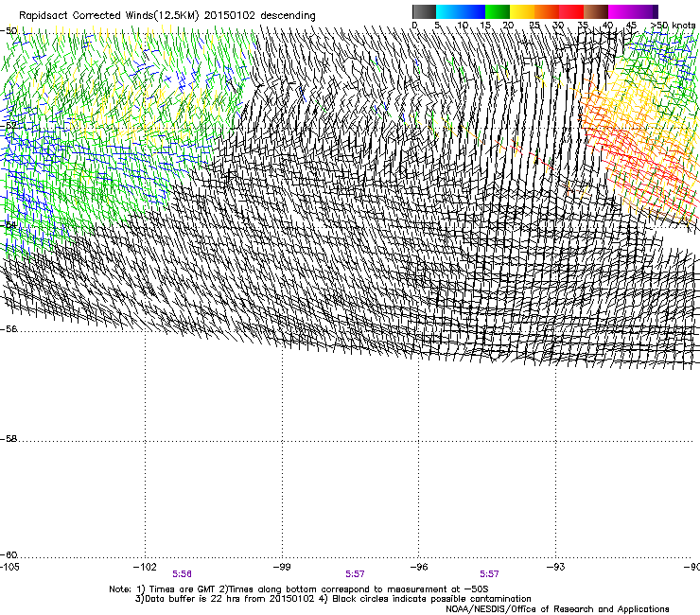This screenshot has height=615, width=700.
Task: Click the yellow 20-25 knots legend swatch
Action: 522,11
